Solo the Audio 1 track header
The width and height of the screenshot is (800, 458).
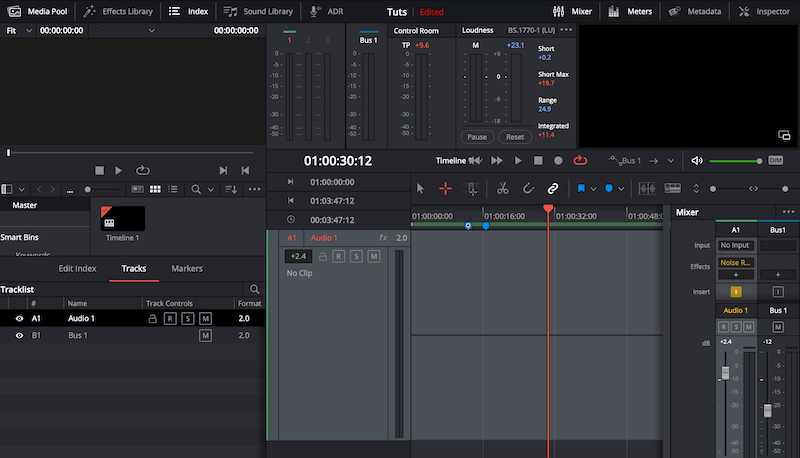pos(355,257)
